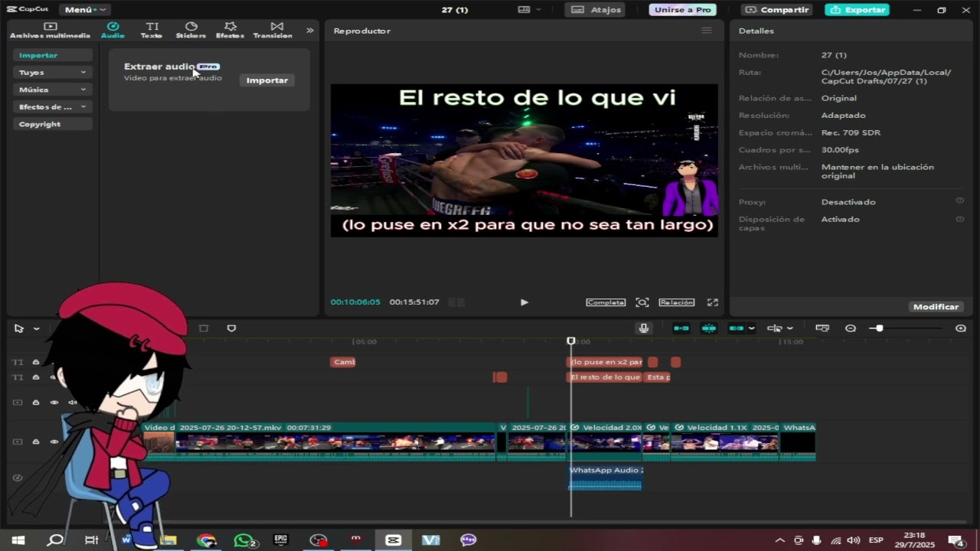
Task: Select the Copyright category
Action: (x=53, y=124)
